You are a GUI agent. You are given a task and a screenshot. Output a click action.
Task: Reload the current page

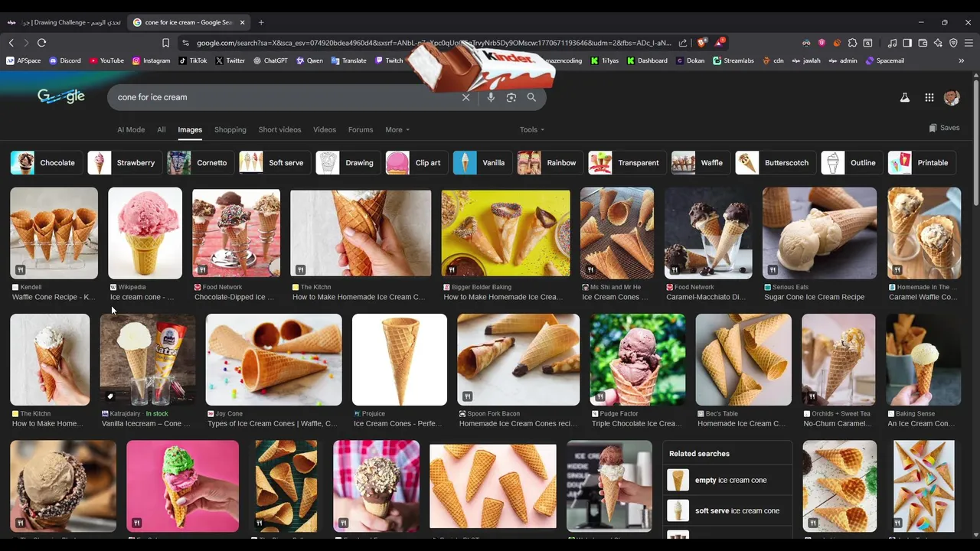tap(41, 43)
